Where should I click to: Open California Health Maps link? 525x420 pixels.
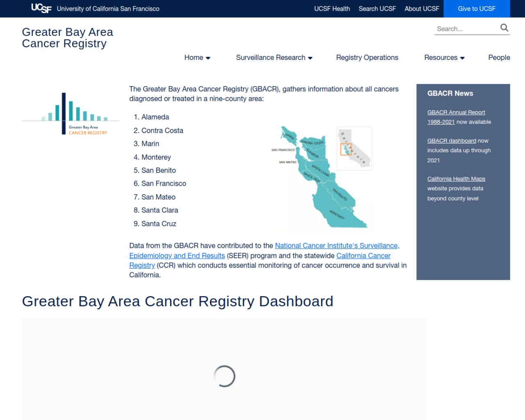click(x=456, y=179)
